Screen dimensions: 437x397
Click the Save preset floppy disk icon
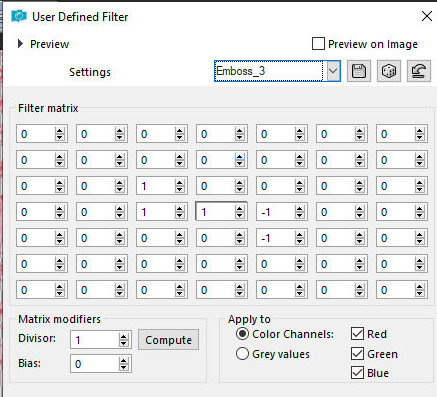click(359, 71)
